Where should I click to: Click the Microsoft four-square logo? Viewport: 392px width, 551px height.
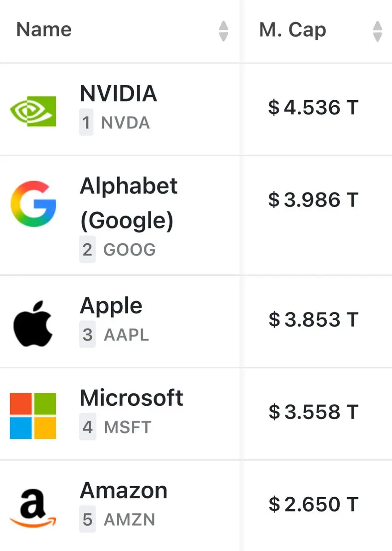click(x=33, y=415)
